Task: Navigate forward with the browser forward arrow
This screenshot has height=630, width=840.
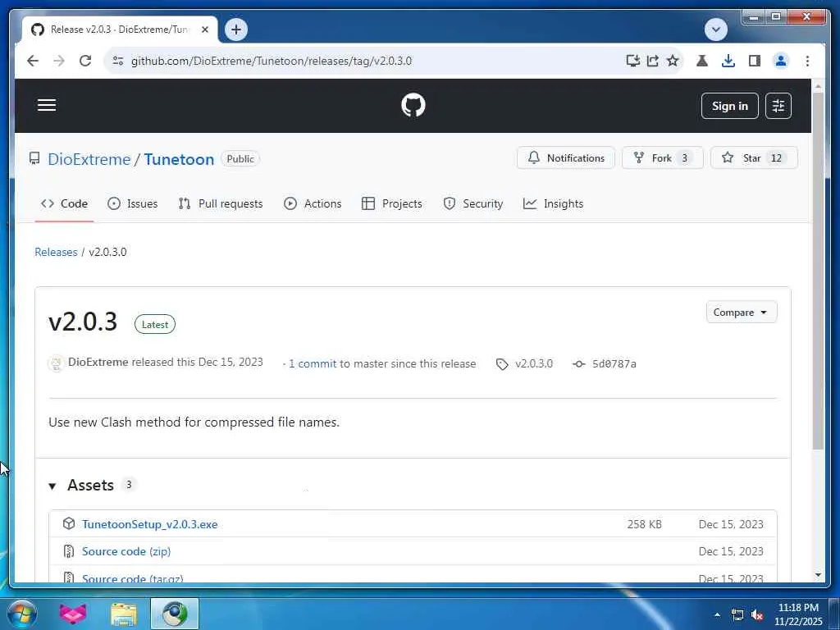Action: click(59, 61)
